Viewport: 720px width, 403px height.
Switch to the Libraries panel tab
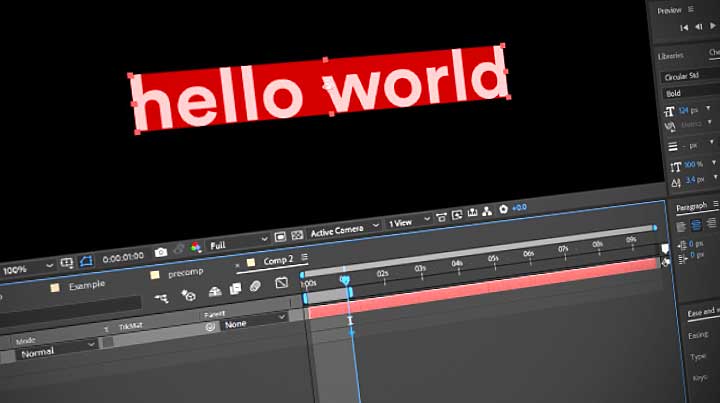(670, 56)
